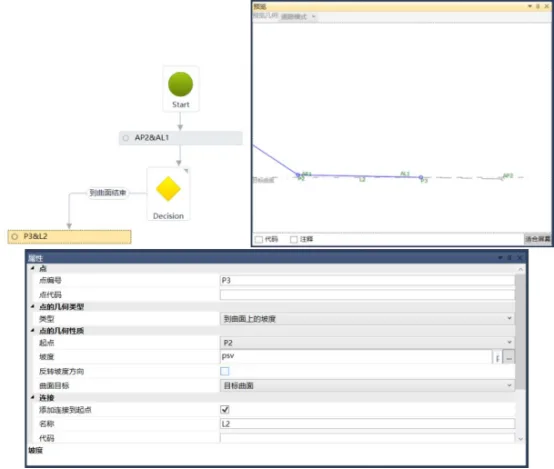
Task: Click the Decision node's corner collapse arrow
Action: [x=186, y=171]
